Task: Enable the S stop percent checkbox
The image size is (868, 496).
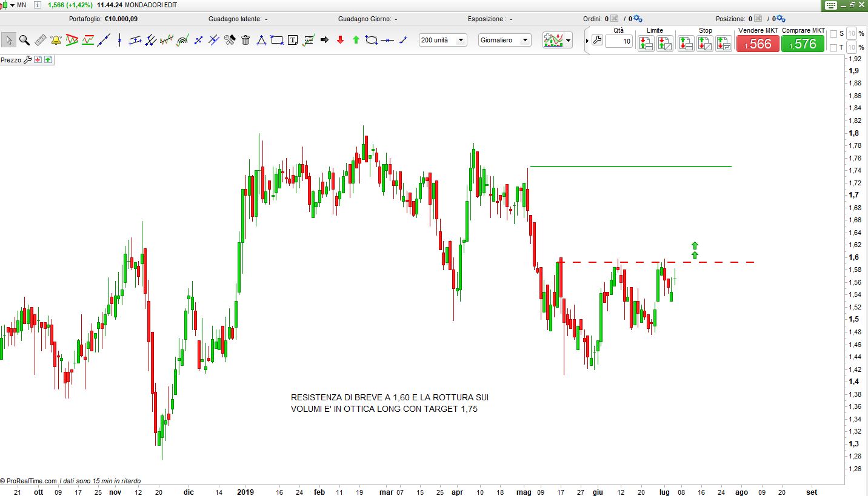Action: pyautogui.click(x=833, y=34)
